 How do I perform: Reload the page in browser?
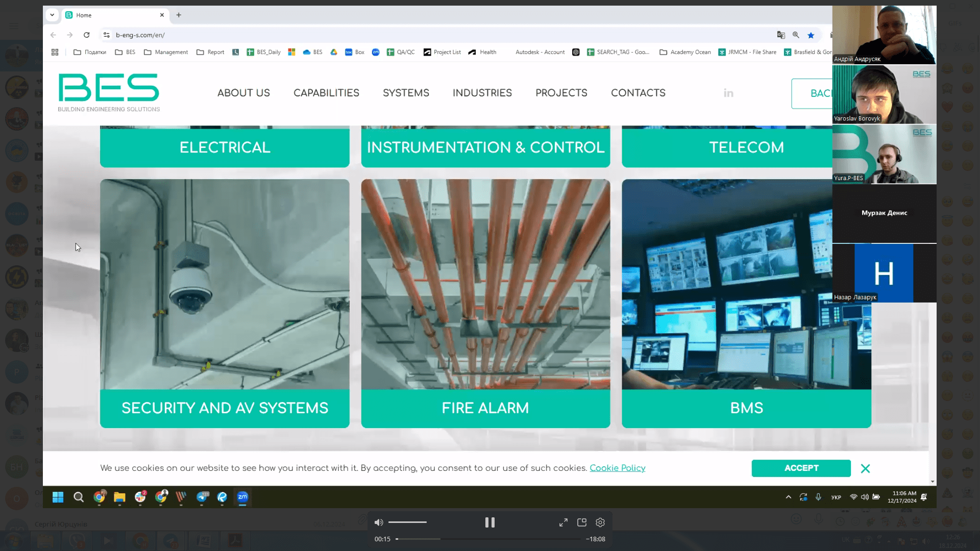pyautogui.click(x=87, y=35)
